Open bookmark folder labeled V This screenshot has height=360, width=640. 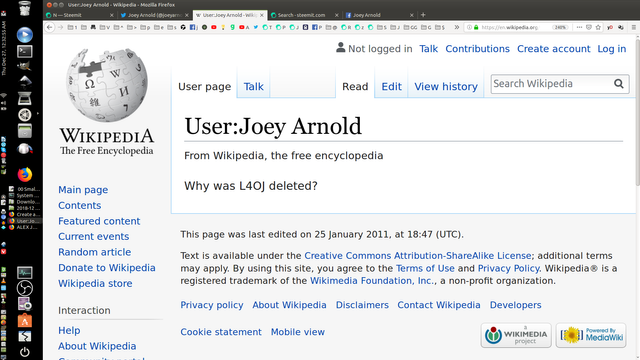point(104,27)
